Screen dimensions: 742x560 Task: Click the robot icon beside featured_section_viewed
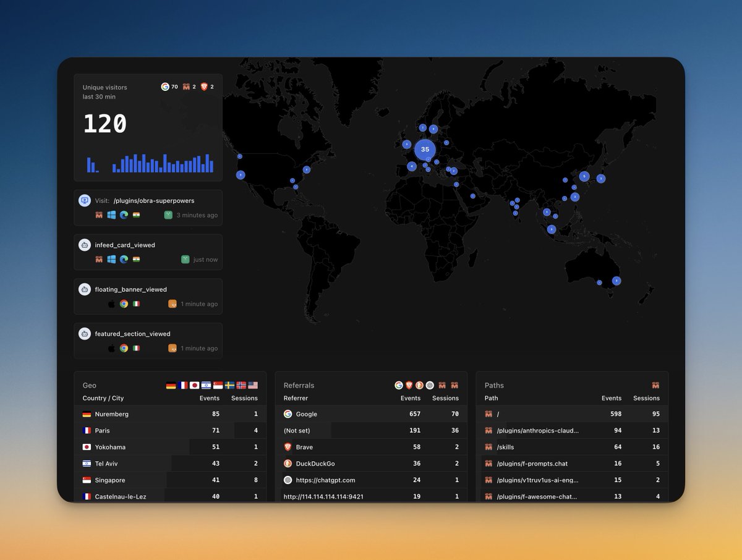point(85,334)
